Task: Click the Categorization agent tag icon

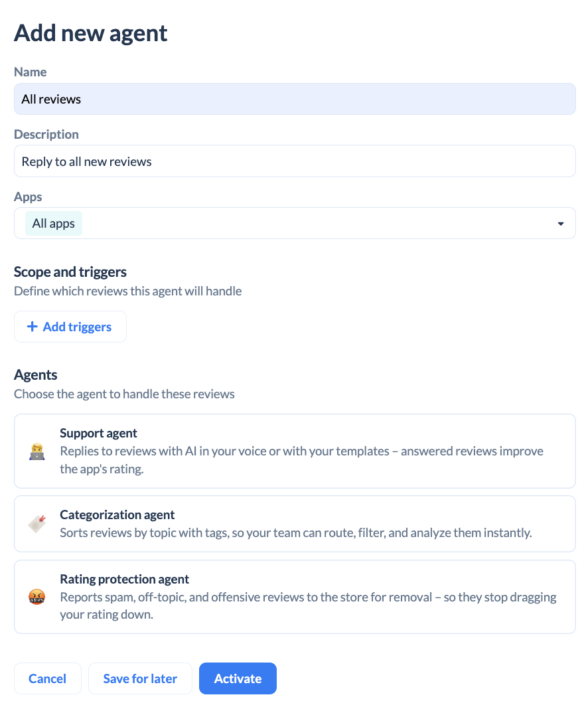Action: [x=37, y=524]
